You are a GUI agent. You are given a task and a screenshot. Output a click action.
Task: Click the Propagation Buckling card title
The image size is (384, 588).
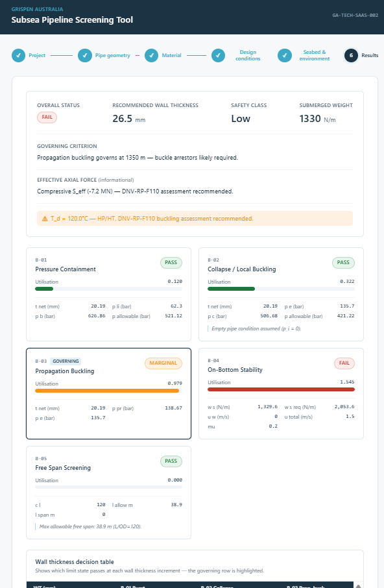(x=65, y=371)
